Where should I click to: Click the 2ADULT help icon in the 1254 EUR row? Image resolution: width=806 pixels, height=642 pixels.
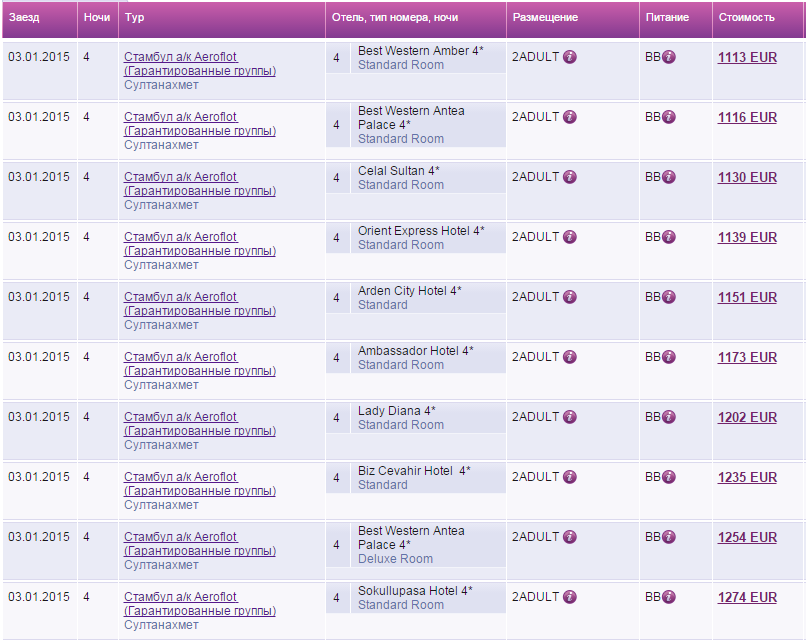pos(570,537)
